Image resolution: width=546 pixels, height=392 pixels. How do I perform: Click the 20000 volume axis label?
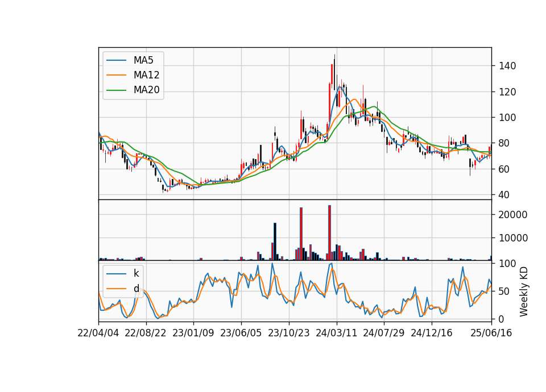pyautogui.click(x=513, y=215)
